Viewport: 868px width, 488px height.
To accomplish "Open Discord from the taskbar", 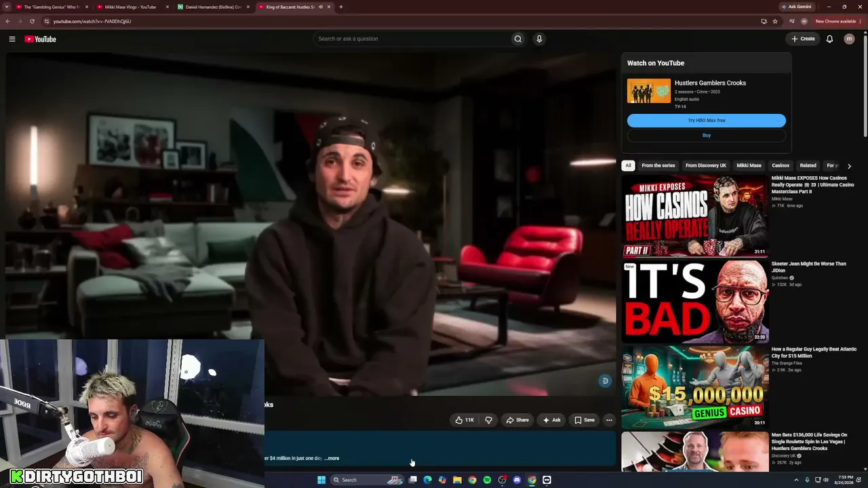I will (x=517, y=480).
